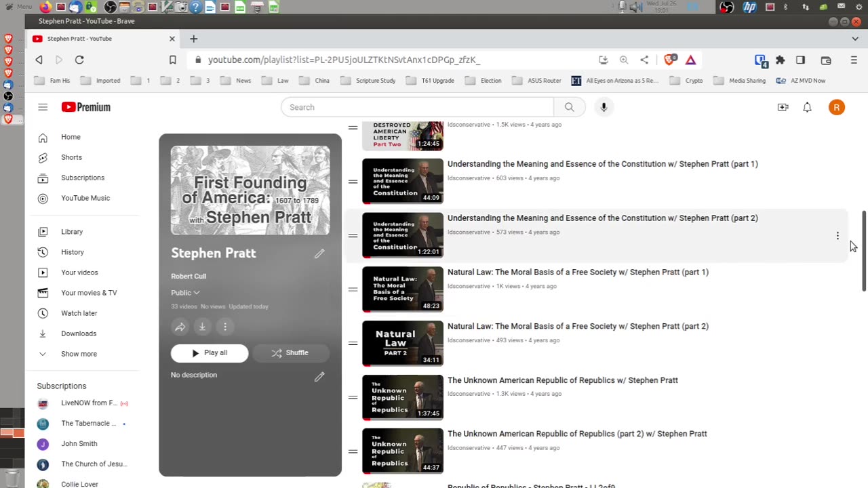Open YouTube notifications bell
This screenshot has width=868, height=488.
point(807,107)
